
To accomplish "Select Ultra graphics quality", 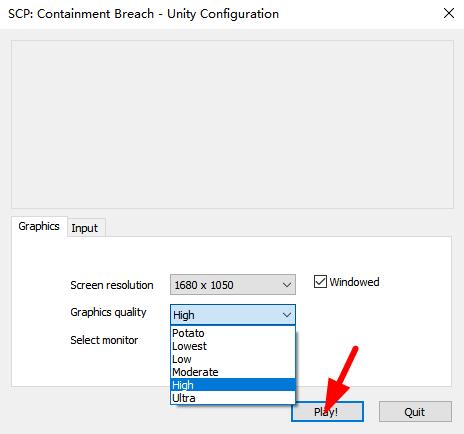I will click(x=233, y=398).
